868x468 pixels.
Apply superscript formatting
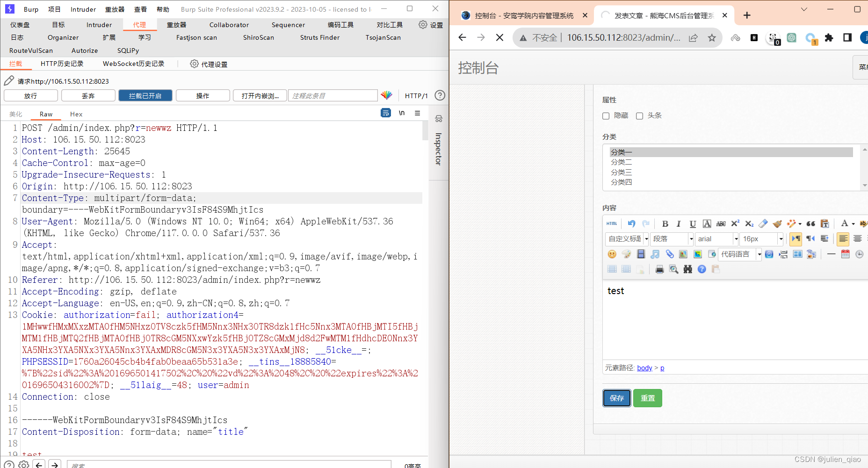click(x=735, y=223)
